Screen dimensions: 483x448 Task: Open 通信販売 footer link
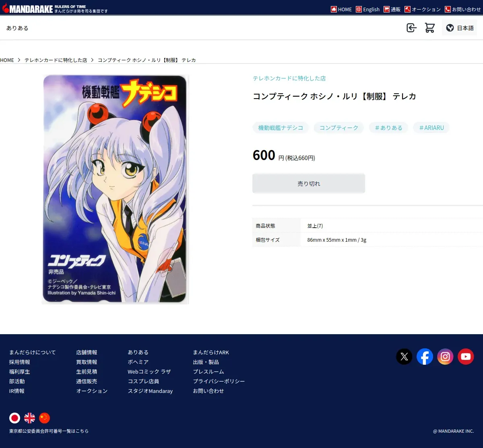click(87, 381)
